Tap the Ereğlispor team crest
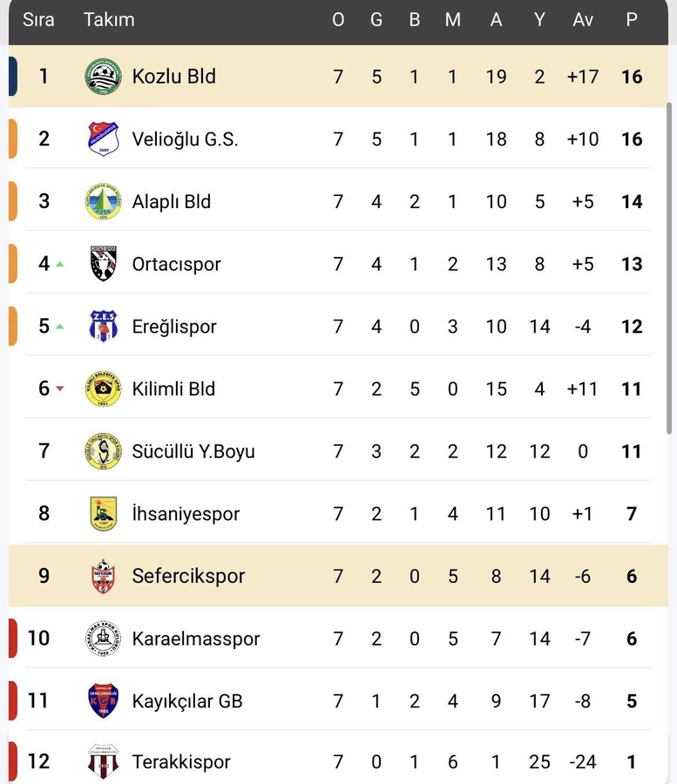Viewport: 677px width, 784px height. pos(103,327)
